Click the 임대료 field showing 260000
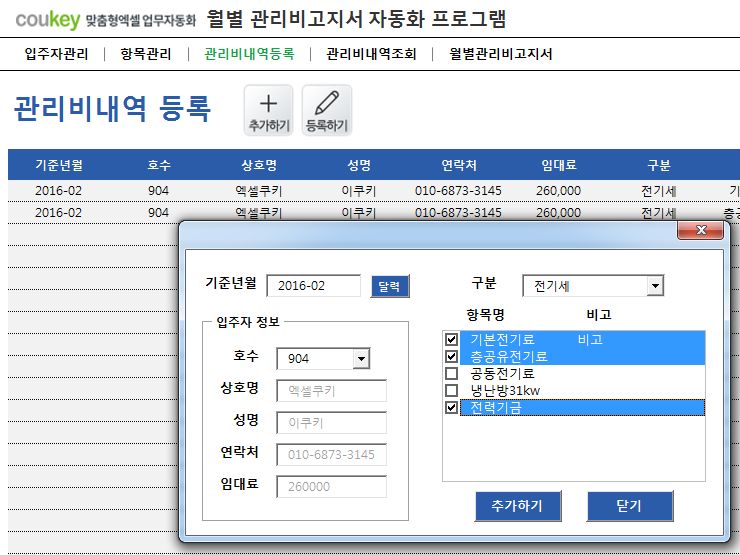Viewport: 740px width, 555px height. 331,487
